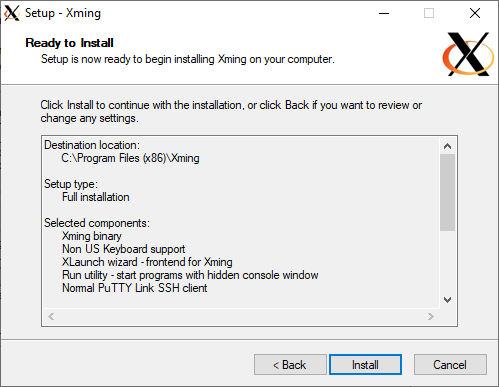Image resolution: width=499 pixels, height=387 pixels.
Task: Click the disabled maximize button
Action: click(x=429, y=13)
